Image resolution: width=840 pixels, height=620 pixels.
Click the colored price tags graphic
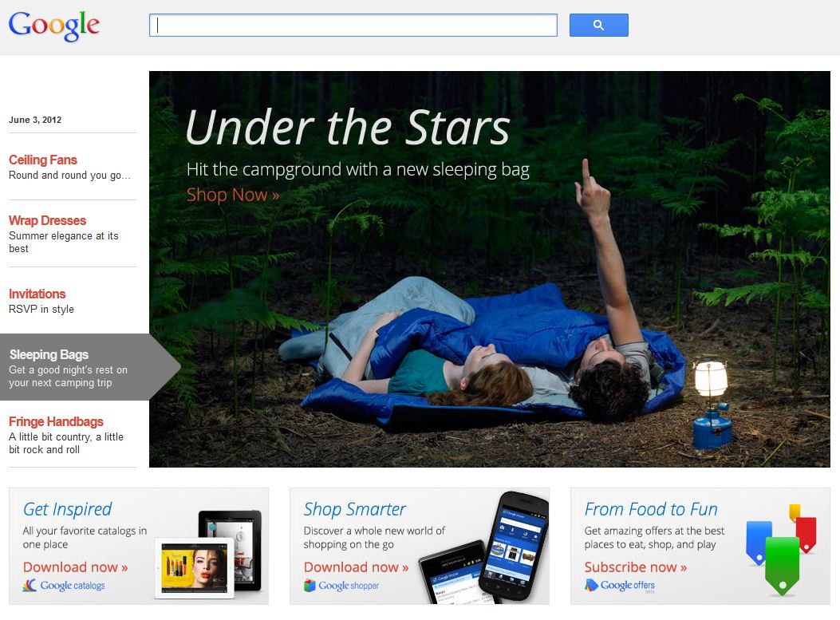tap(780, 549)
